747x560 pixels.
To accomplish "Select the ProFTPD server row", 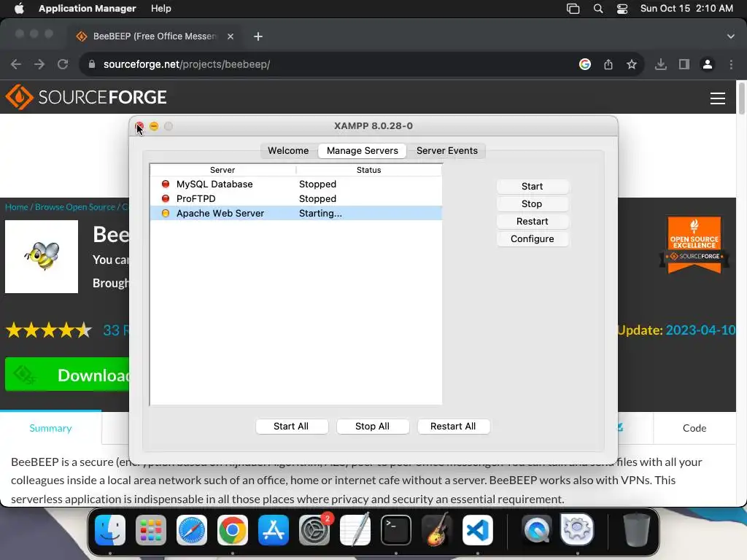I will pyautogui.click(x=296, y=198).
